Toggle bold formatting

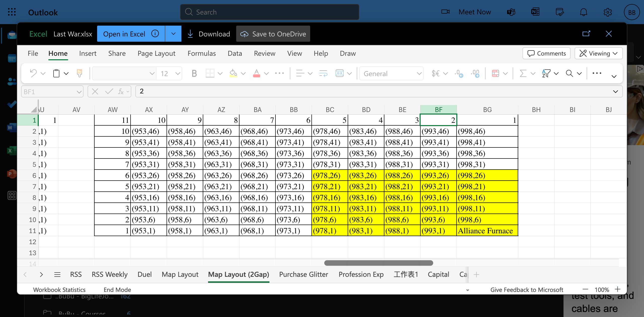click(194, 73)
